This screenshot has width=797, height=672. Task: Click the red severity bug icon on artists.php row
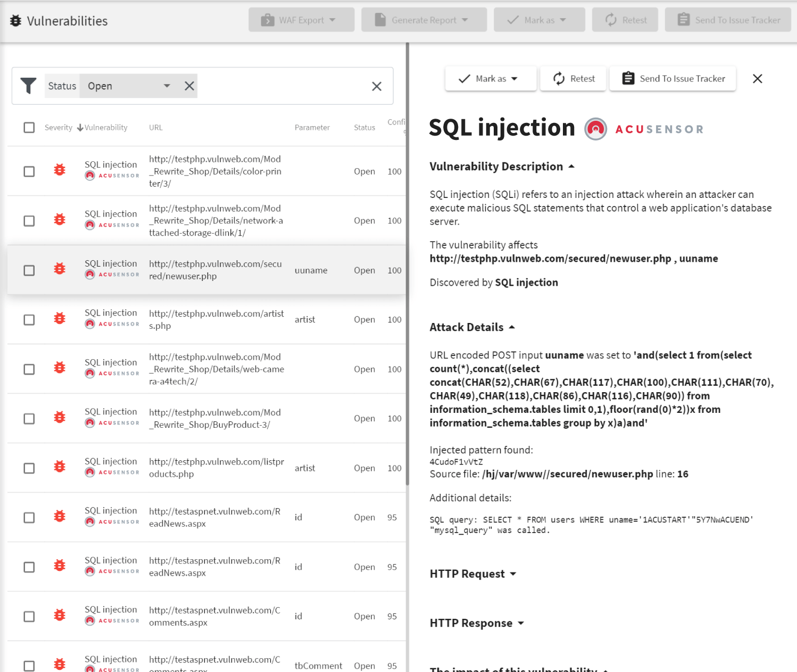[x=59, y=318]
